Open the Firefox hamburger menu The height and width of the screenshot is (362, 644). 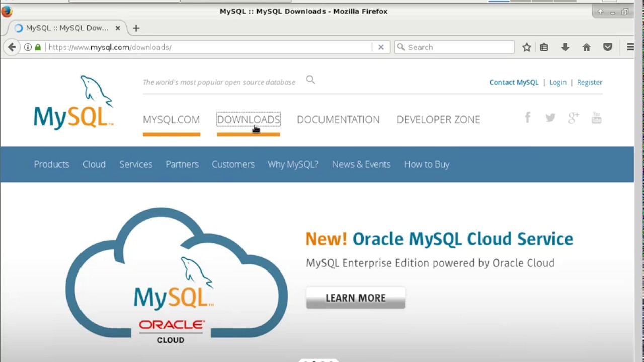630,47
